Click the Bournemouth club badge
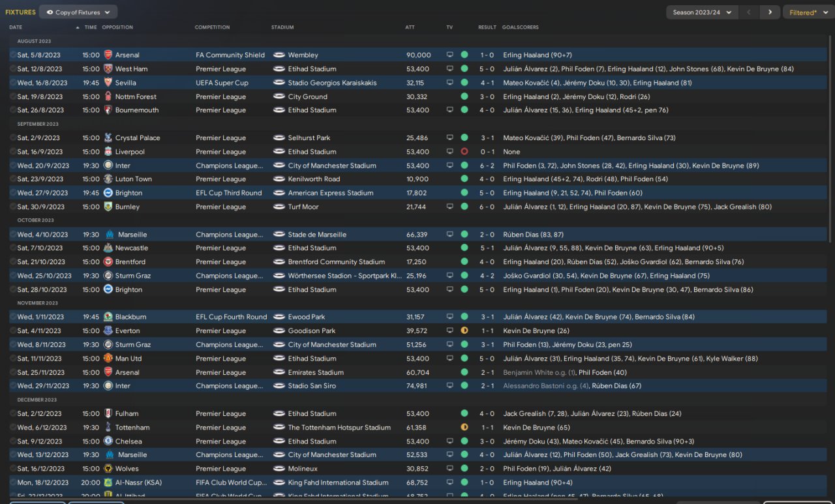Screen dimensions: 835x504 point(108,110)
